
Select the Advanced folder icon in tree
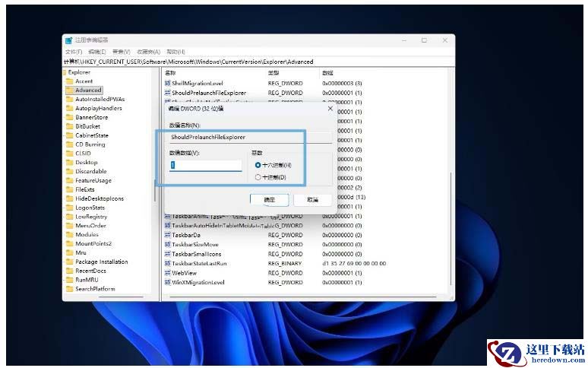point(69,90)
